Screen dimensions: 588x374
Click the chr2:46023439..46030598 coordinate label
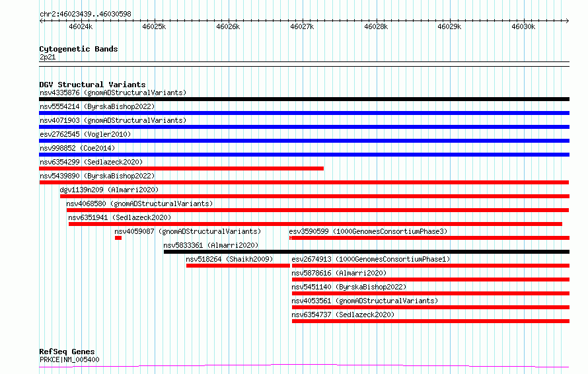[85, 15]
